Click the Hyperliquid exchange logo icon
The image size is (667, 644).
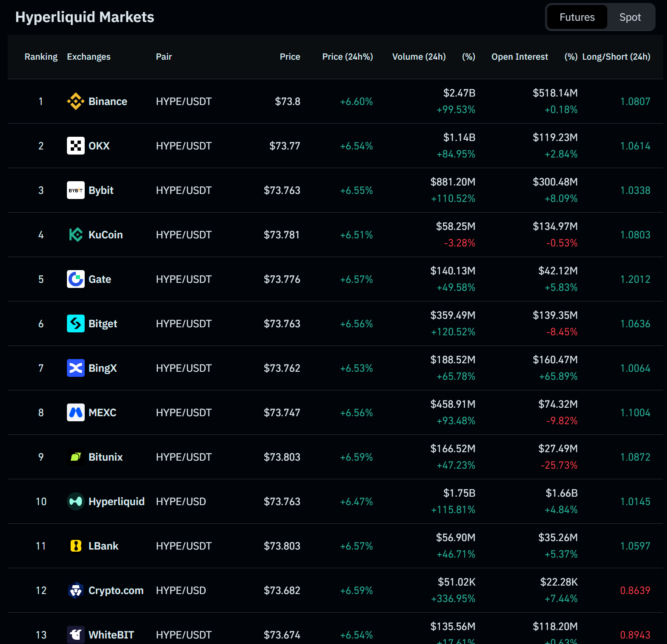pyautogui.click(x=76, y=501)
